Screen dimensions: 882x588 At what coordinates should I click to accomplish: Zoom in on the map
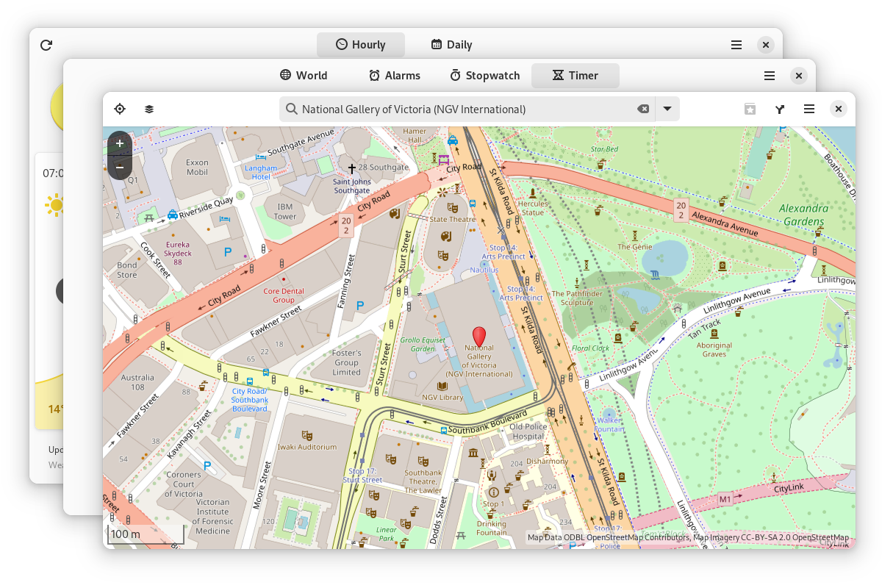[x=120, y=143]
